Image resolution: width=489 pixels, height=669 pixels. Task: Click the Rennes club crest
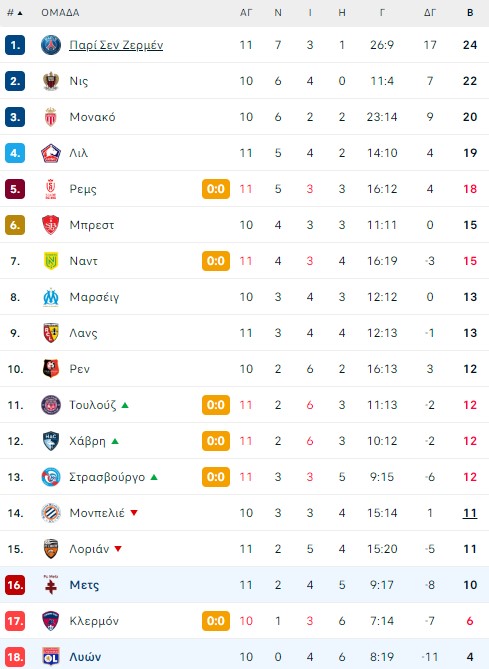click(51, 369)
